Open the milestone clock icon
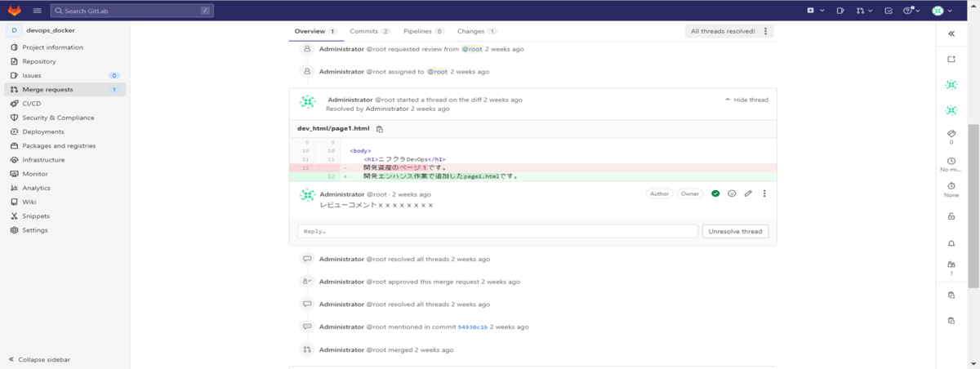 pyautogui.click(x=951, y=161)
